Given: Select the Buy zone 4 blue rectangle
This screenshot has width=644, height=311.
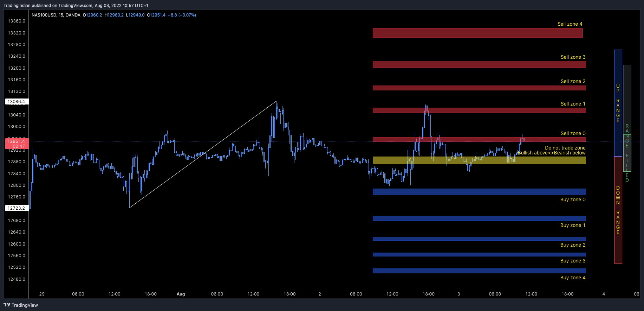Looking at the screenshot, I should click(x=479, y=271).
